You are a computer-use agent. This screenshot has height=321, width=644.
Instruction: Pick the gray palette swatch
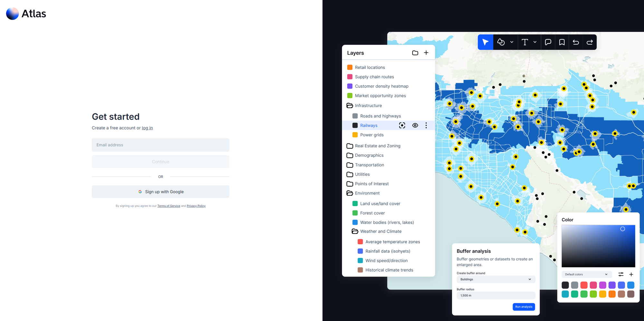tap(574, 285)
